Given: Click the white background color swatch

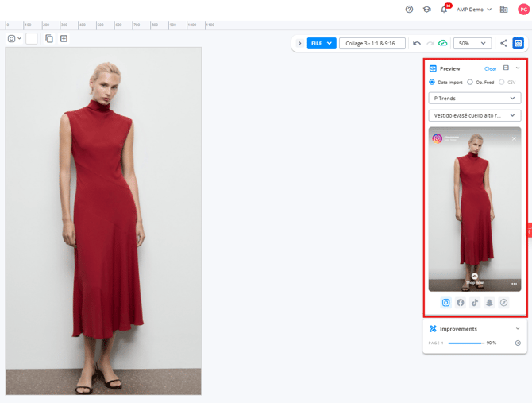Looking at the screenshot, I should click(32, 38).
